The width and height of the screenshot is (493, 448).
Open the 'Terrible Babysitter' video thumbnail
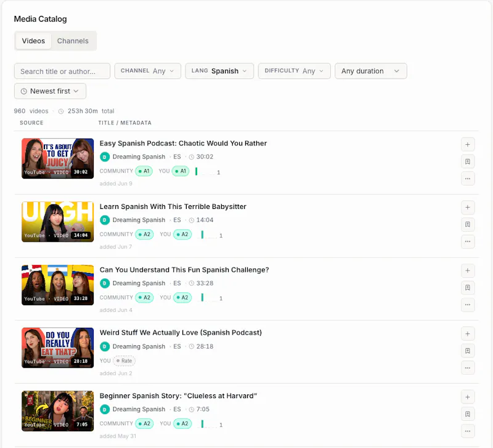(x=57, y=222)
